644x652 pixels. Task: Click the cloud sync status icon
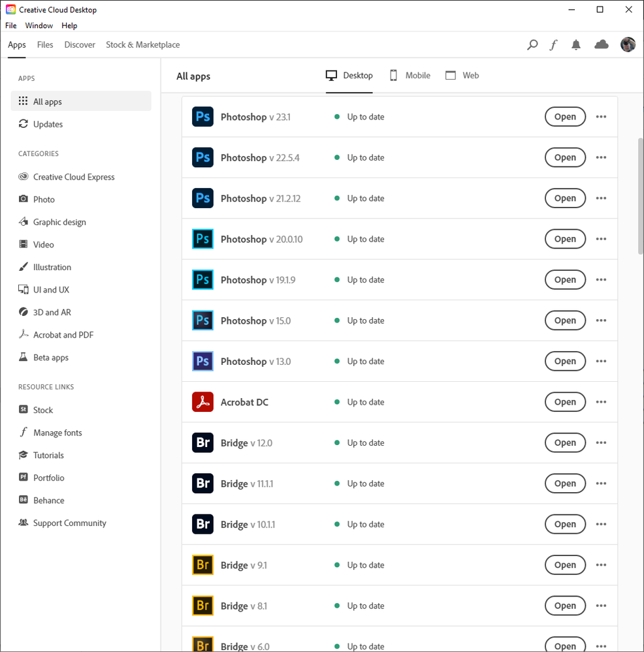(601, 44)
